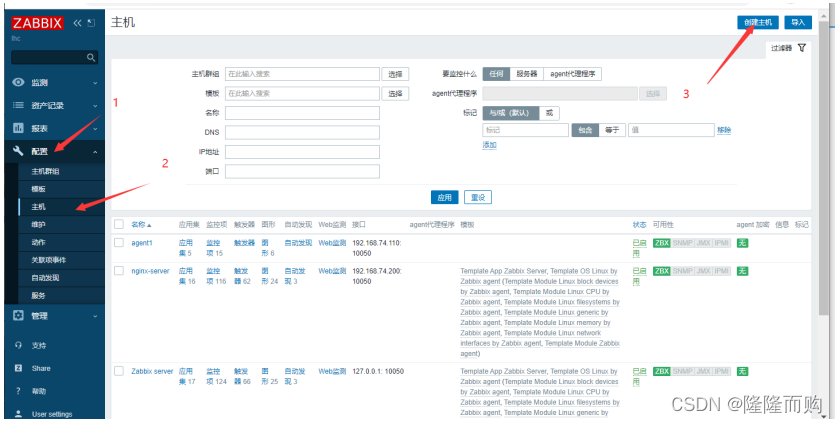This screenshot has height=423, width=837.
Task: Click the 无 encryption badge for agent1
Action: (x=742, y=243)
